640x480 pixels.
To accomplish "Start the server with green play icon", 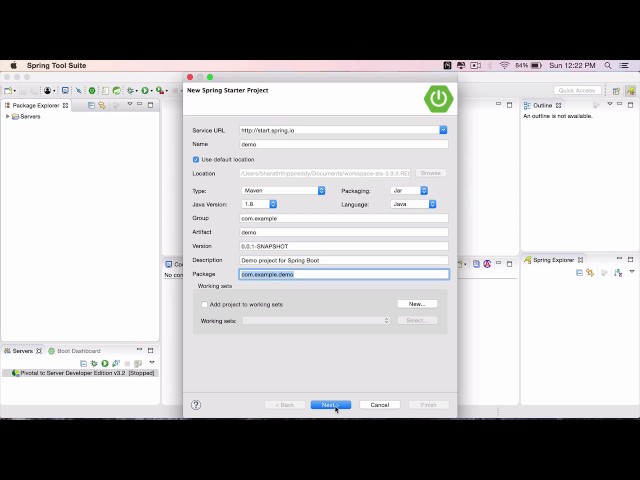I will coord(105,363).
